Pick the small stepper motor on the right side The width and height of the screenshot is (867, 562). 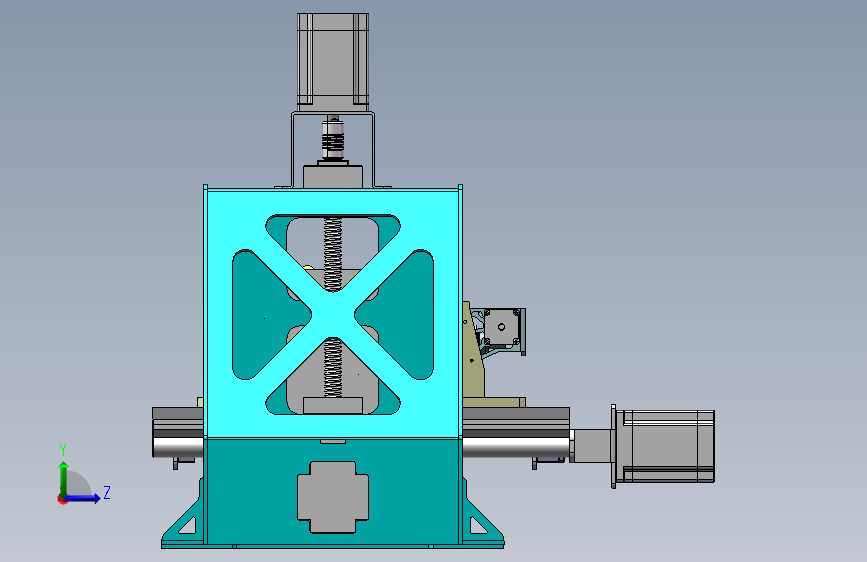[x=503, y=326]
